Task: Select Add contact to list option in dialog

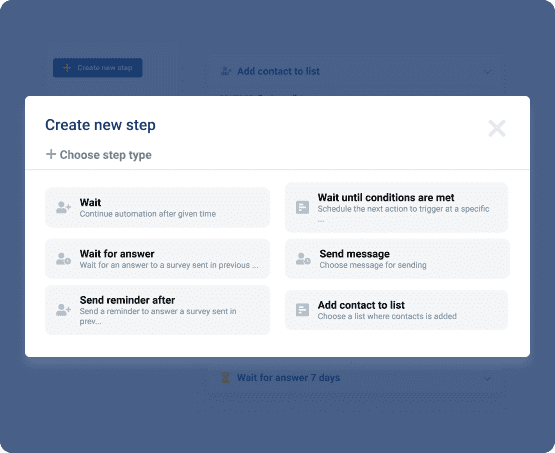Action: pyautogui.click(x=396, y=310)
